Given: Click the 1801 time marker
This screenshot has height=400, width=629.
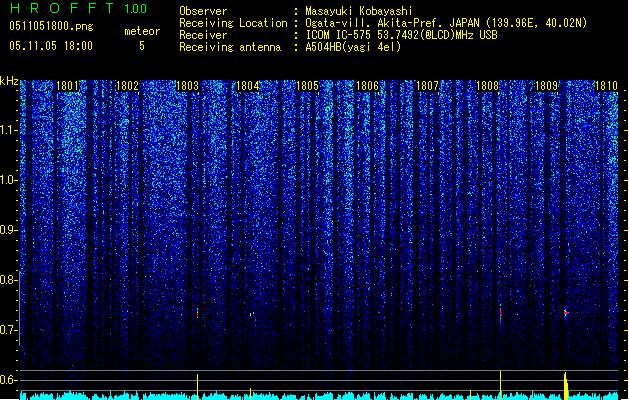Looking at the screenshot, I should coord(67,86).
